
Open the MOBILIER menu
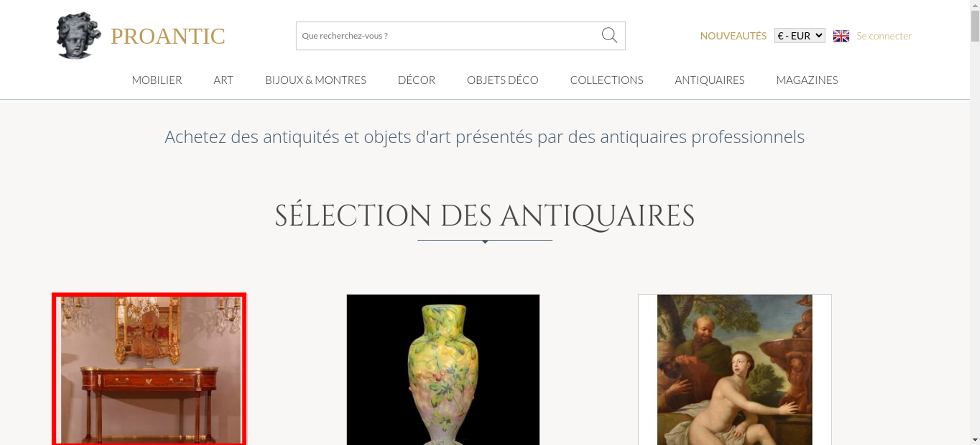click(157, 80)
